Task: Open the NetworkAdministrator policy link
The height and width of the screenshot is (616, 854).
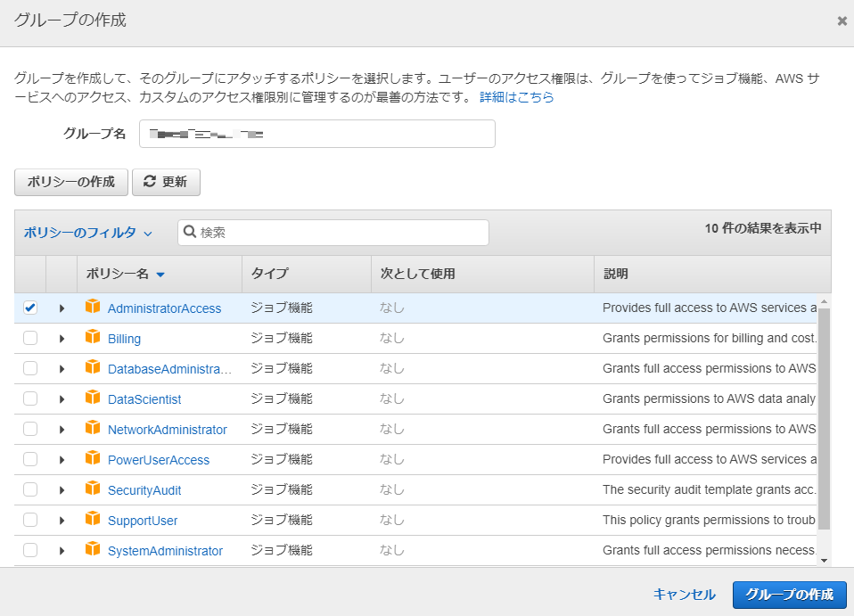Action: pos(168,430)
